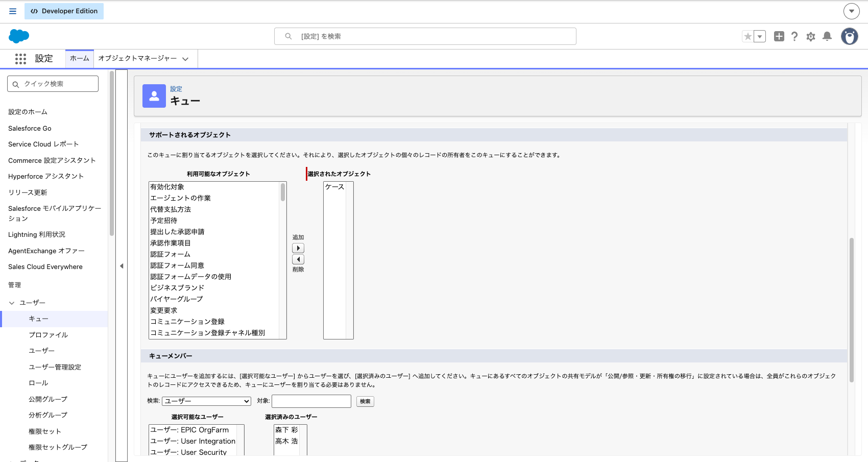Open Salesforce Go in the sidebar

click(30, 128)
